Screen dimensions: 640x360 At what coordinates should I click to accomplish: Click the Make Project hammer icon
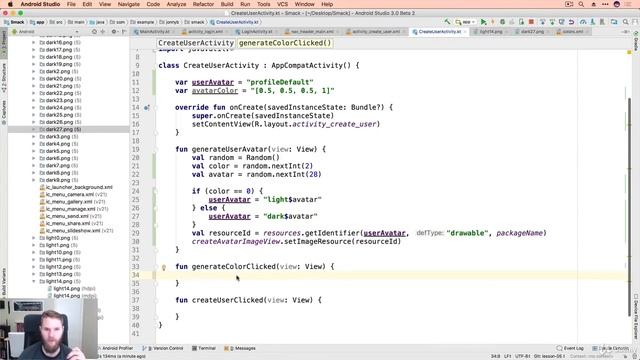448,22
